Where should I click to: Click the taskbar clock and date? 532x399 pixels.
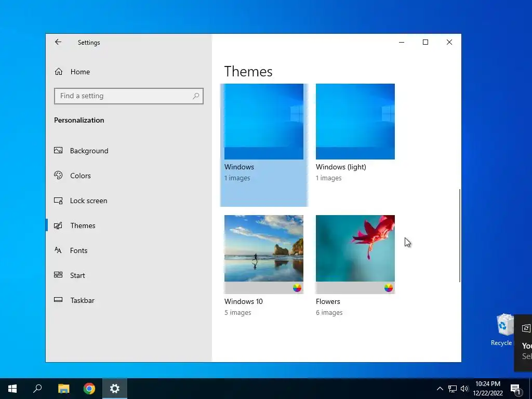(x=487, y=389)
